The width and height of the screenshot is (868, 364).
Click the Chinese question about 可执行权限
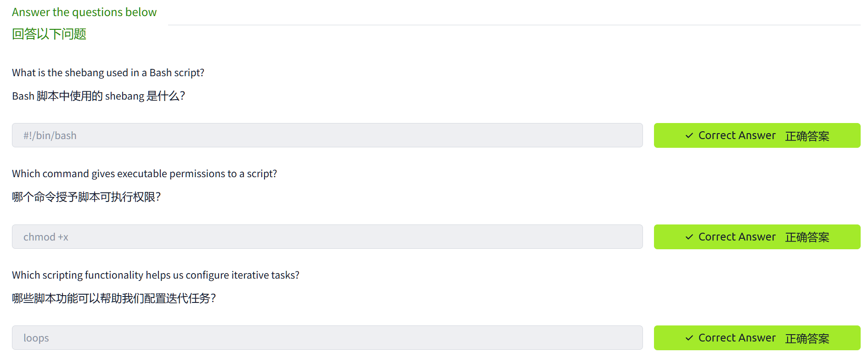[x=86, y=197]
